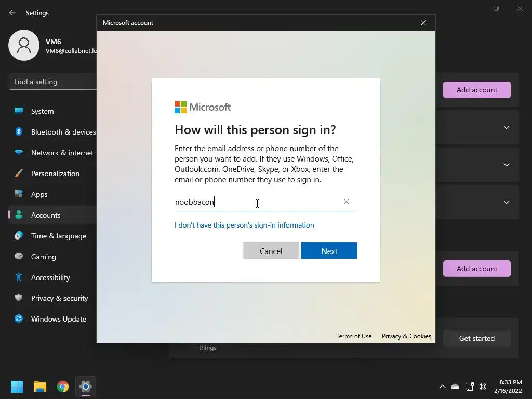This screenshot has width=532, height=399.
Task: Click the Bluetooth icon in sidebar
Action: (19, 131)
